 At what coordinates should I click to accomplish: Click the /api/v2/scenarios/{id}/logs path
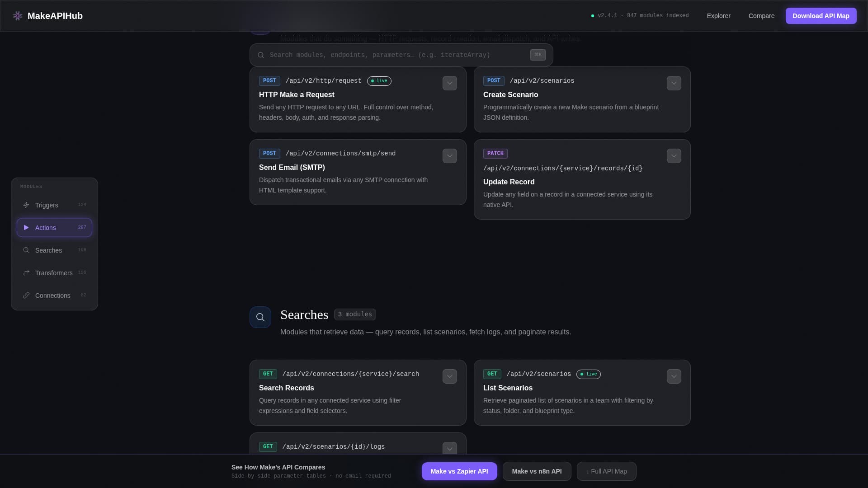coord(333,447)
